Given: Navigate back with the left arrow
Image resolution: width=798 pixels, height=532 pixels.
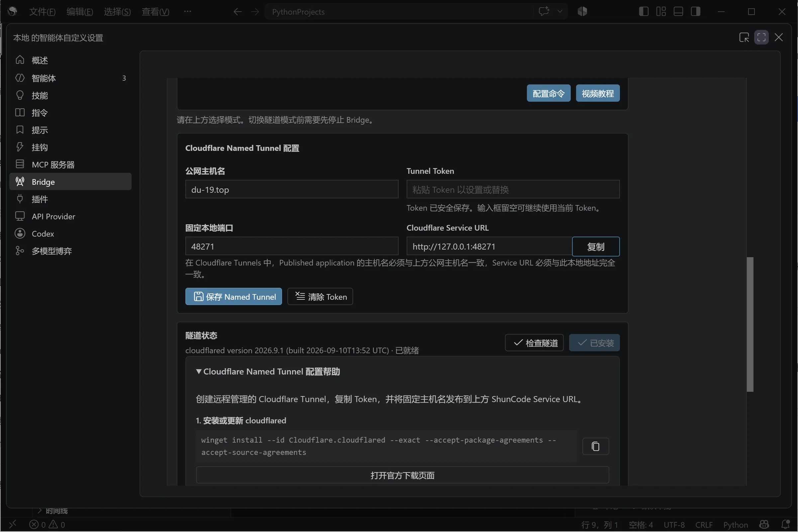Looking at the screenshot, I should (238, 12).
